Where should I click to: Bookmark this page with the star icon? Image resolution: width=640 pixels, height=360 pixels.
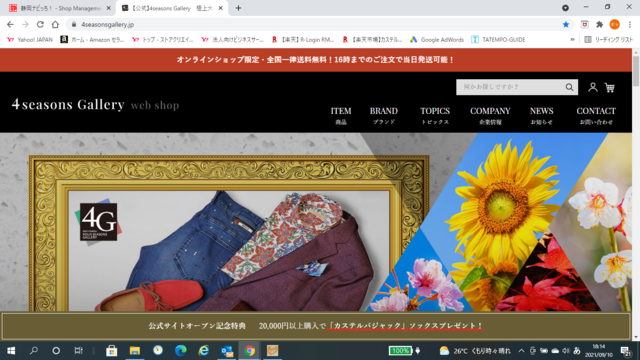click(566, 24)
